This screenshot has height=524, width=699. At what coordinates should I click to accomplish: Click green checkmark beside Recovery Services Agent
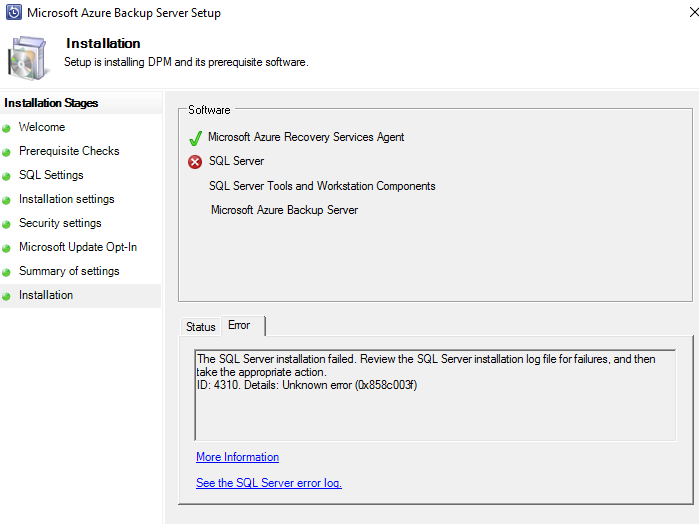click(x=195, y=138)
